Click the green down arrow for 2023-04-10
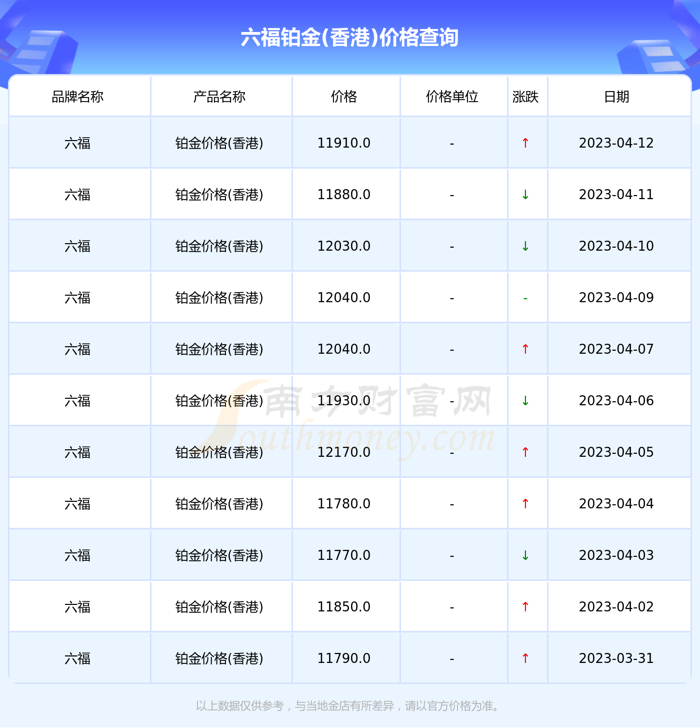The height and width of the screenshot is (728, 700). [x=525, y=246]
